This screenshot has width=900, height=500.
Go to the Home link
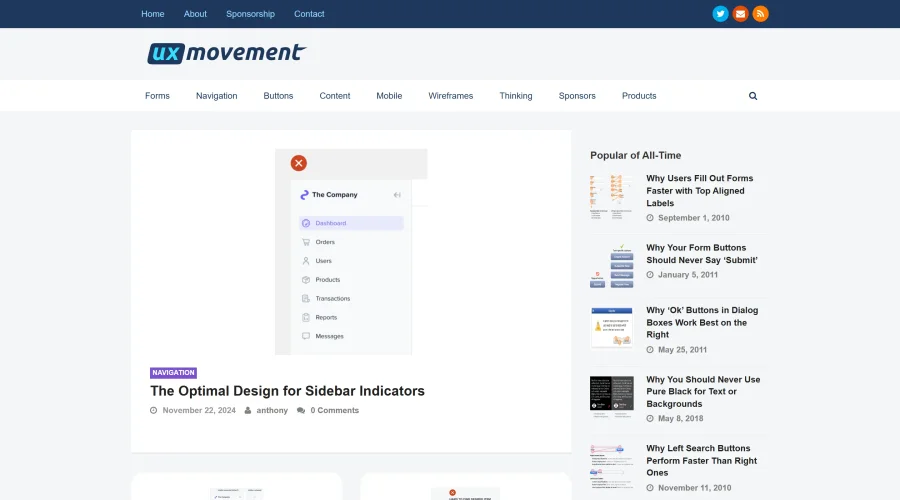click(x=153, y=14)
